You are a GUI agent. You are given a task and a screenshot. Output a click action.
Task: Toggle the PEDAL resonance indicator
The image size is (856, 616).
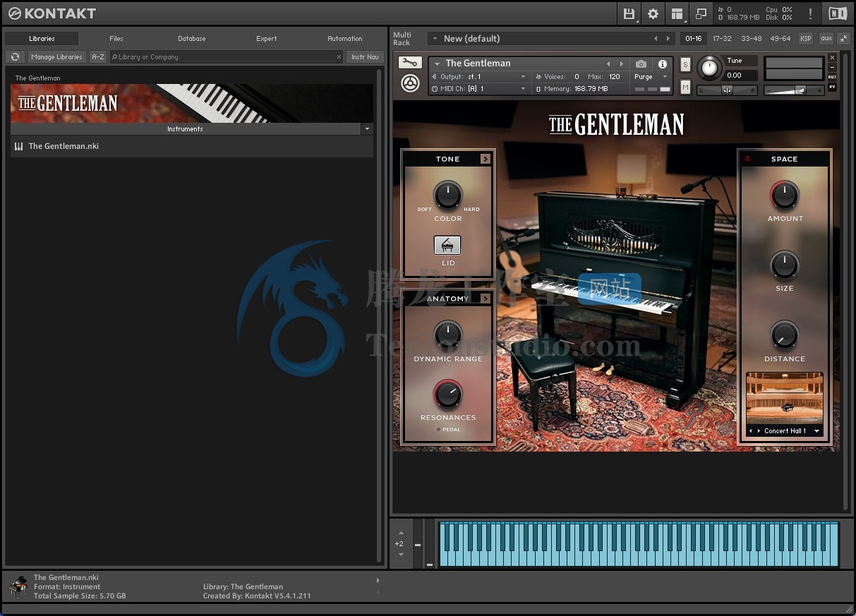(x=438, y=430)
